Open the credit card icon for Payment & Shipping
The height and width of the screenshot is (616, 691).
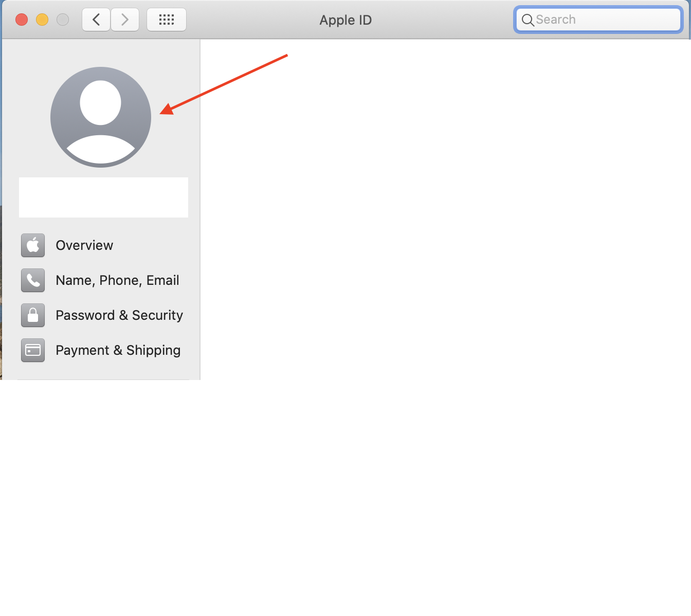[x=33, y=350]
